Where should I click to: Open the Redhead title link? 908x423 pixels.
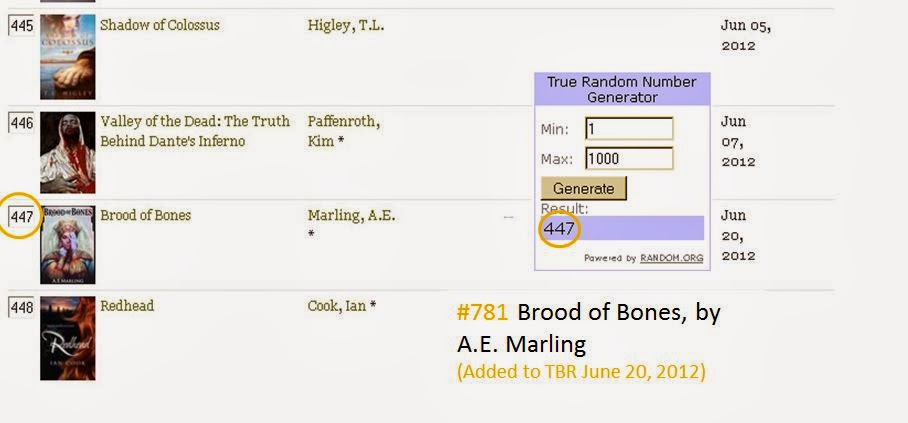coord(127,306)
